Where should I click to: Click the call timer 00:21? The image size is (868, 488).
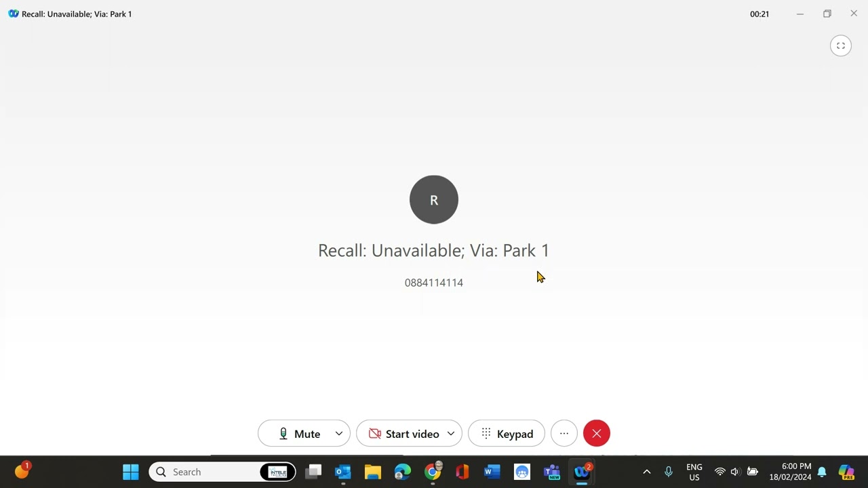click(x=759, y=14)
